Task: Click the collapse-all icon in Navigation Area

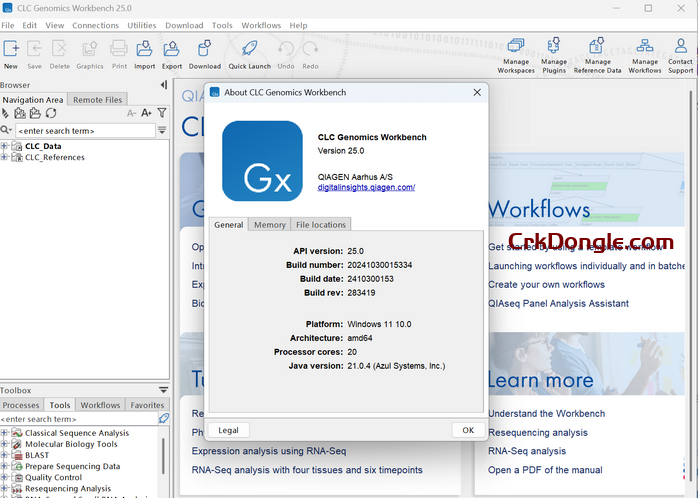Action: click(5, 113)
